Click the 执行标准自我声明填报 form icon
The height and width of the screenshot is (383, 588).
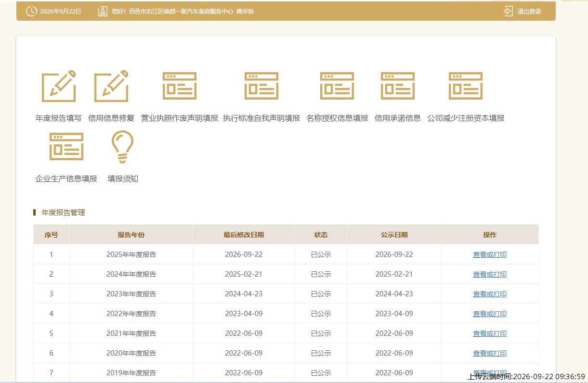click(x=261, y=86)
